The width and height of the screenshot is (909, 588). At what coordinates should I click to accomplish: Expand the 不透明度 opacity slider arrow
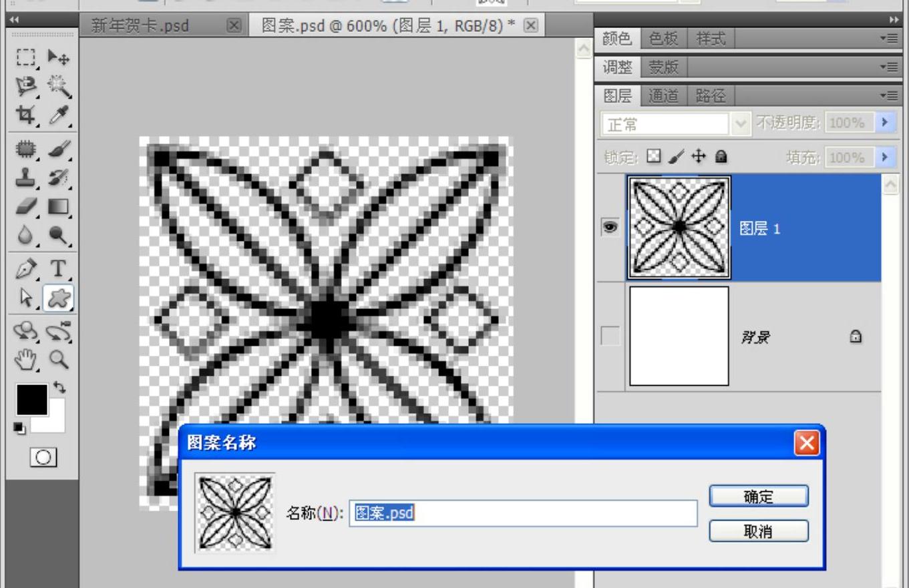click(x=886, y=123)
